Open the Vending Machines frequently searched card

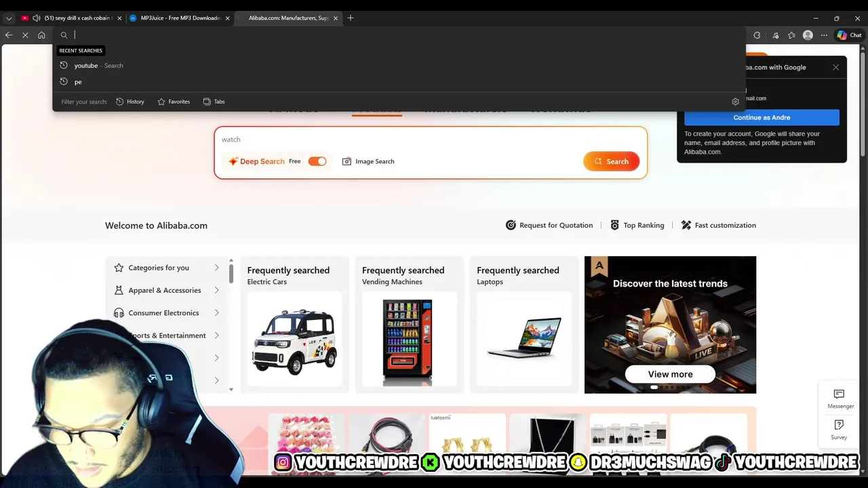click(x=409, y=325)
